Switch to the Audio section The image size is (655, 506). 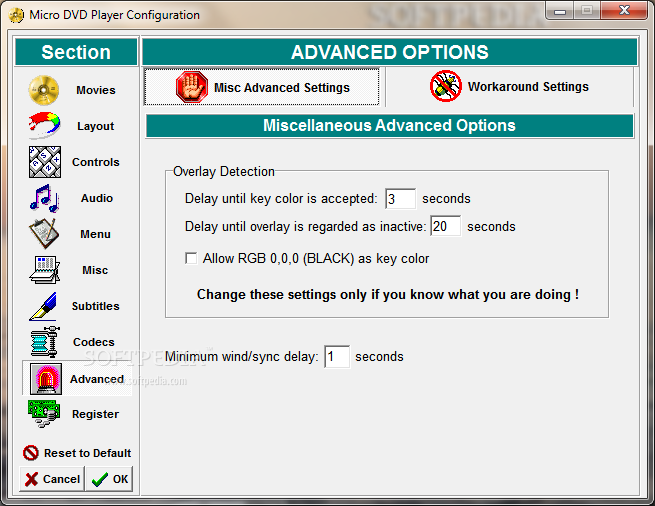[x=97, y=198]
